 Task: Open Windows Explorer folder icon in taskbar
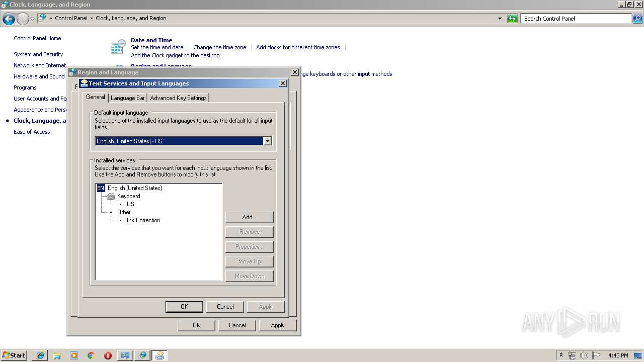(x=57, y=355)
